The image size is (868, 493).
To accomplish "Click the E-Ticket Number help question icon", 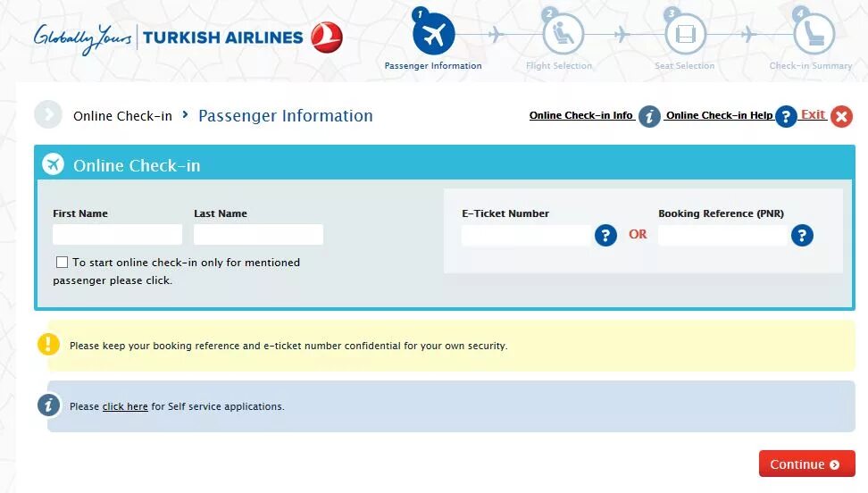I will point(605,236).
